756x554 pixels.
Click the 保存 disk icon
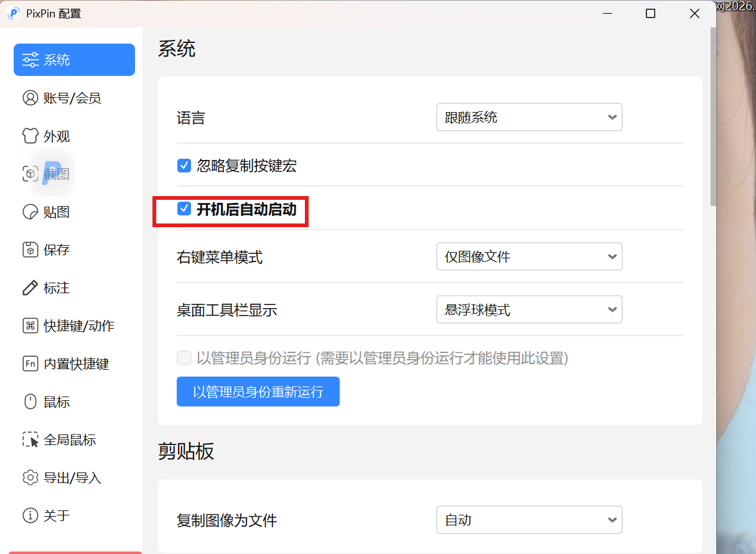pyautogui.click(x=30, y=250)
